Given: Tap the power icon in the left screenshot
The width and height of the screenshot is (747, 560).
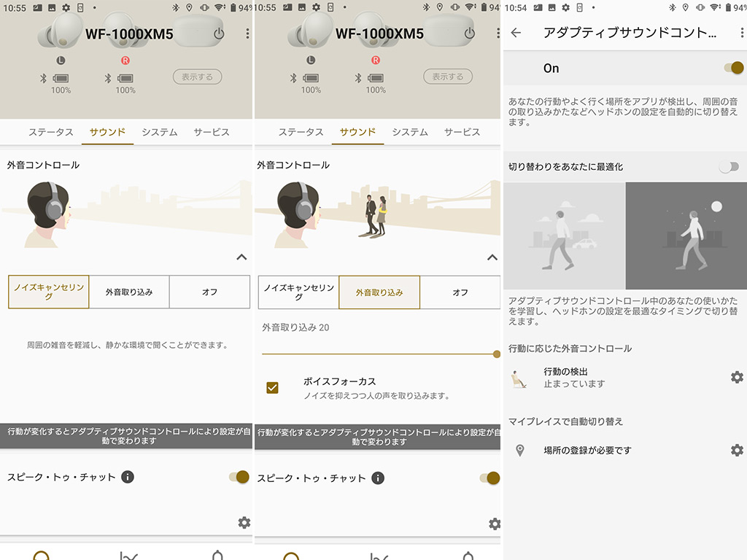Looking at the screenshot, I should [x=219, y=34].
